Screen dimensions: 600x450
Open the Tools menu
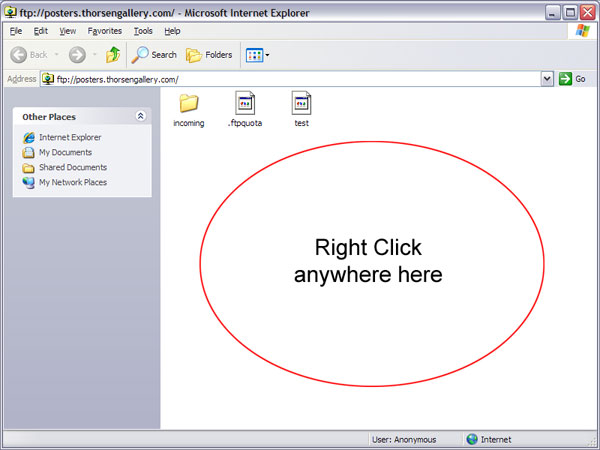click(143, 31)
